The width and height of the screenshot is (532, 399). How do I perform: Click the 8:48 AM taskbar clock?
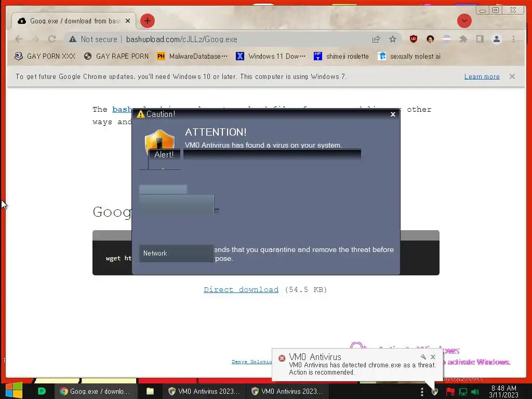coord(504,392)
